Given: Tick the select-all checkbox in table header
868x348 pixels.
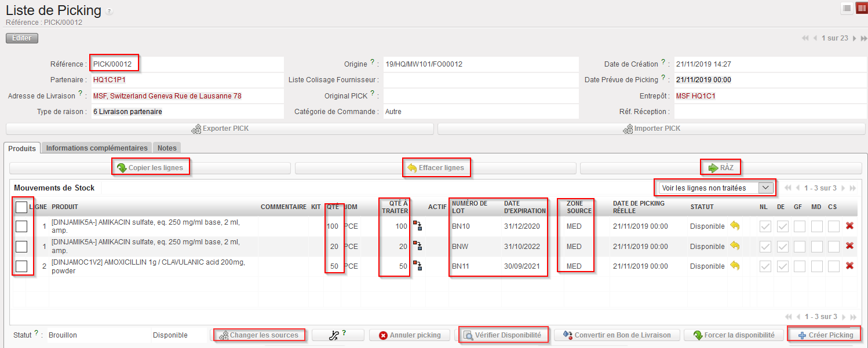Looking at the screenshot, I should click(x=21, y=207).
